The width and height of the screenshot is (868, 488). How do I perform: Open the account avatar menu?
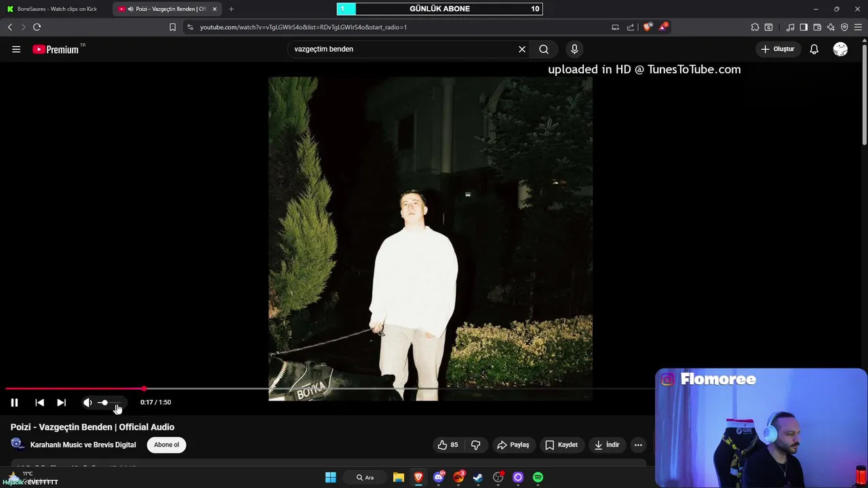pos(840,49)
